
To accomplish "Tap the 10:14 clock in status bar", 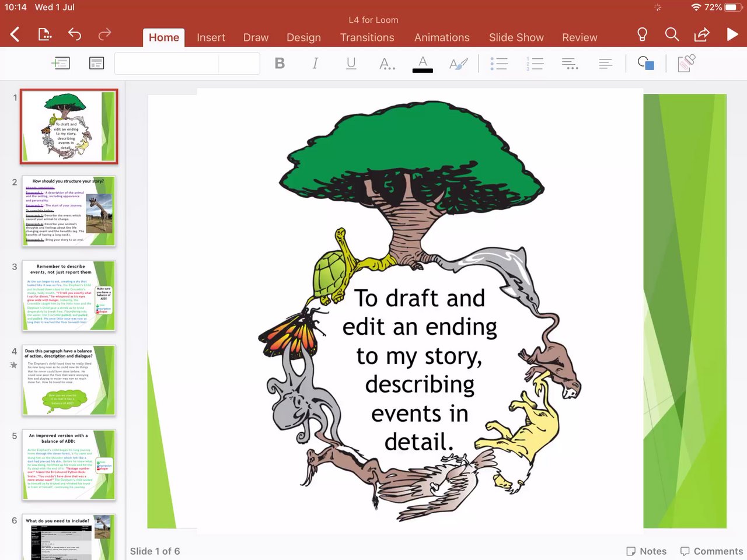I will (16, 7).
